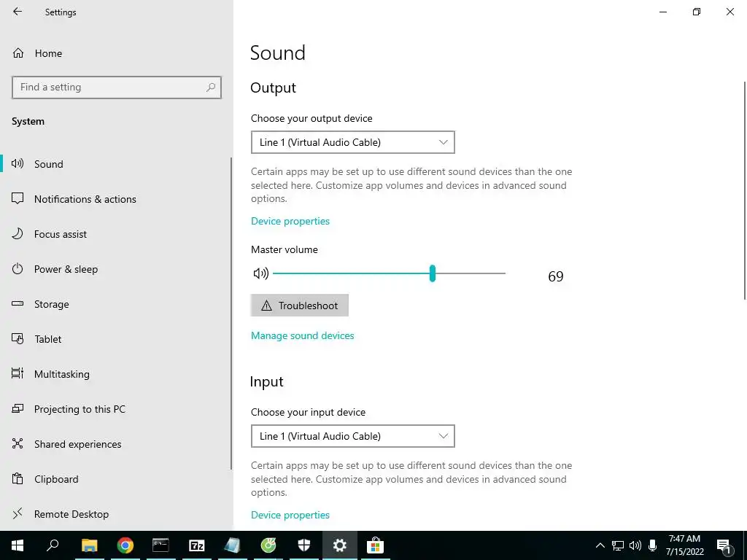Image resolution: width=747 pixels, height=560 pixels.
Task: Open the clock showing 7:47 AM
Action: (684, 545)
